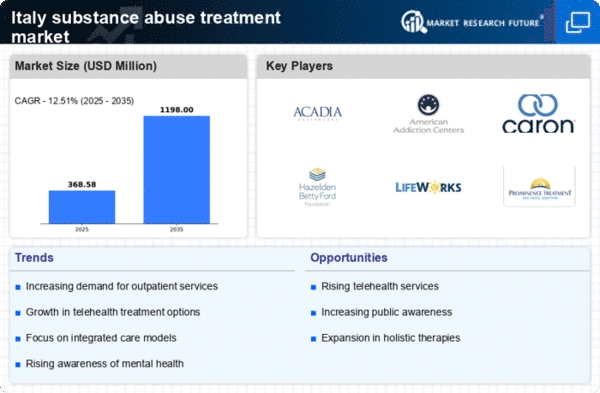Click 'Growth in telehealth treatment options'

(x=113, y=312)
